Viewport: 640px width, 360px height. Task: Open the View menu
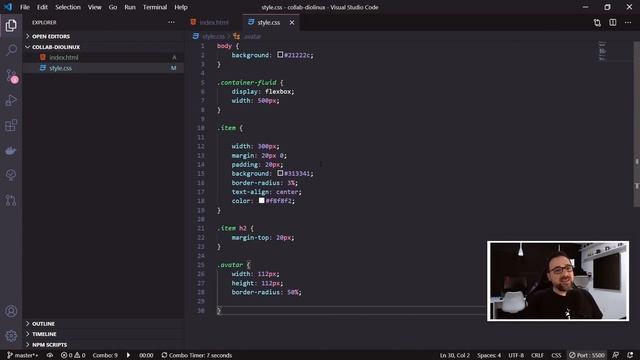95,7
